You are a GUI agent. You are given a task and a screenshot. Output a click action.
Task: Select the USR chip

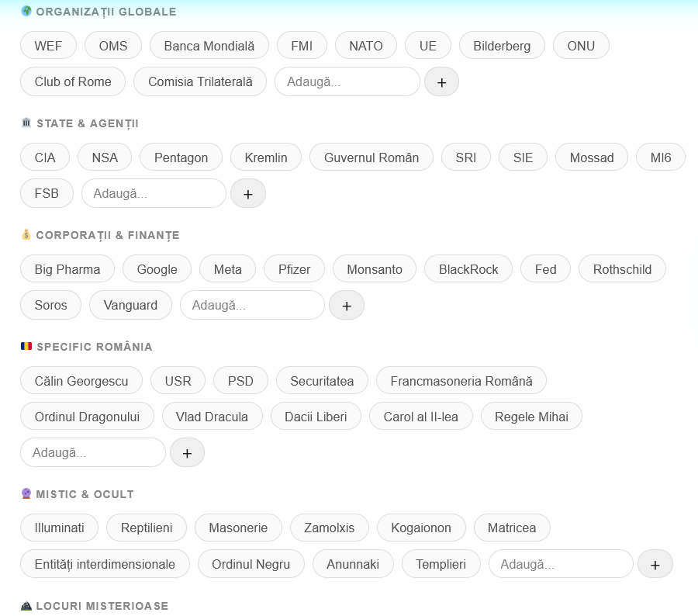click(x=178, y=381)
